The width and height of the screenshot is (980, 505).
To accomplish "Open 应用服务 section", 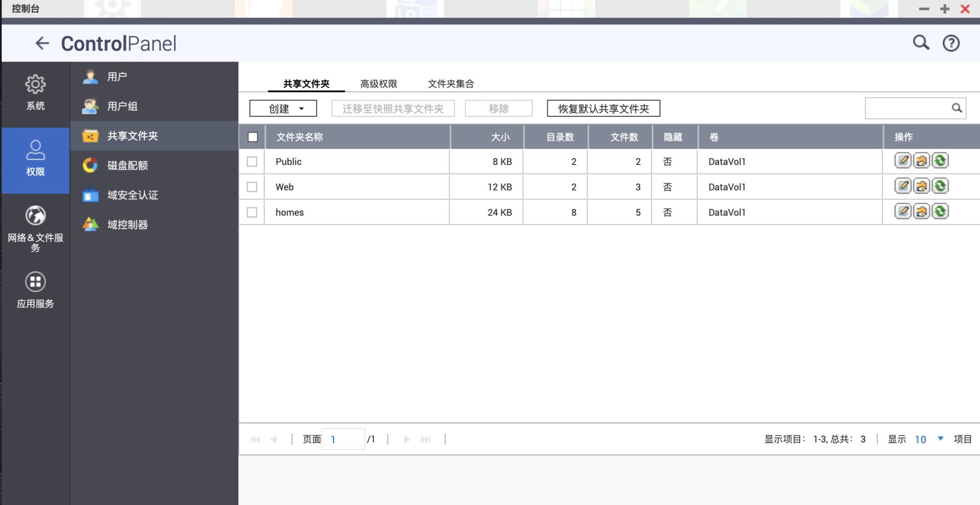I will 35,290.
